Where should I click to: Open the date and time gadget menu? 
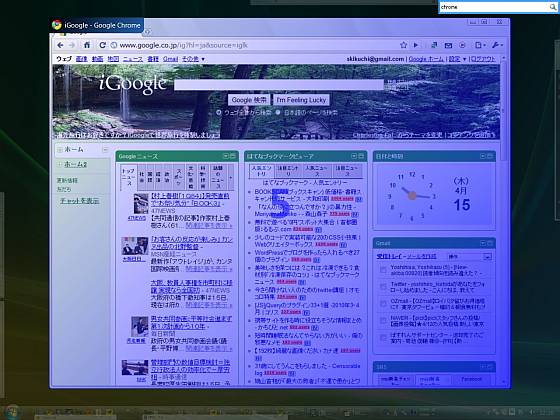click(483, 156)
